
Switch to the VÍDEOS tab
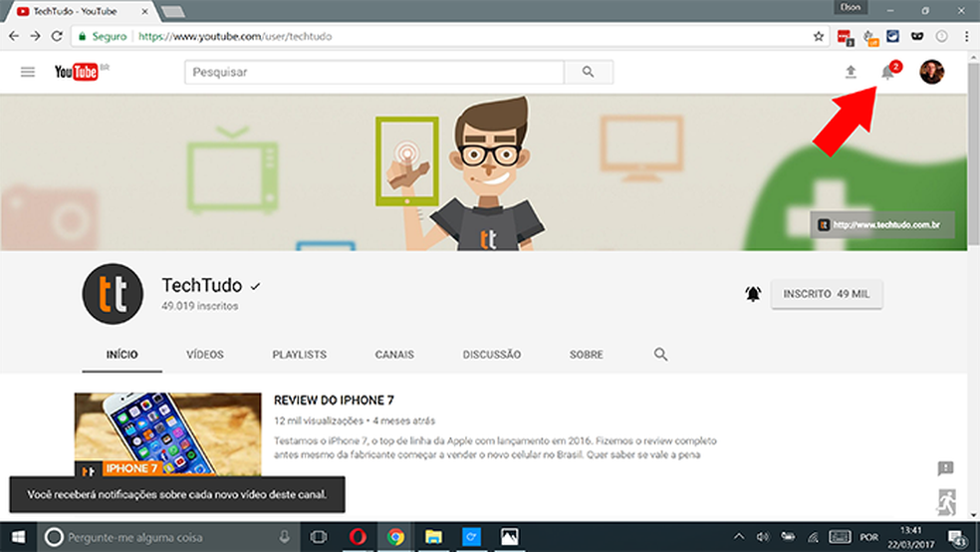click(x=205, y=355)
